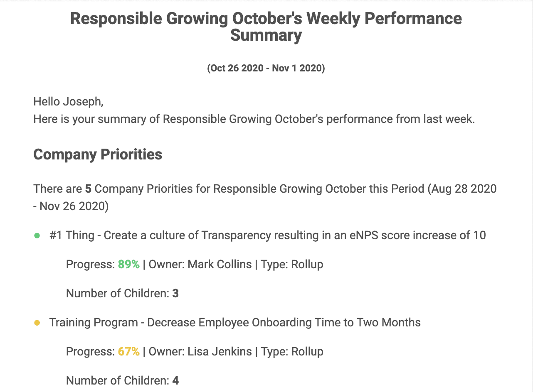Click the green 89% progress value
This screenshot has height=392, width=533.
[x=129, y=265]
